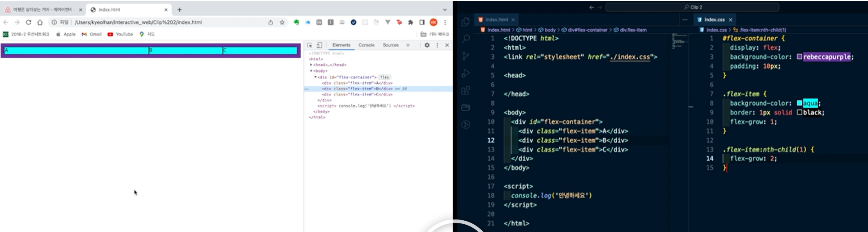Click rebeccapurple color swatch in CSS
Viewport: 868px width, 232px height.
[799, 57]
